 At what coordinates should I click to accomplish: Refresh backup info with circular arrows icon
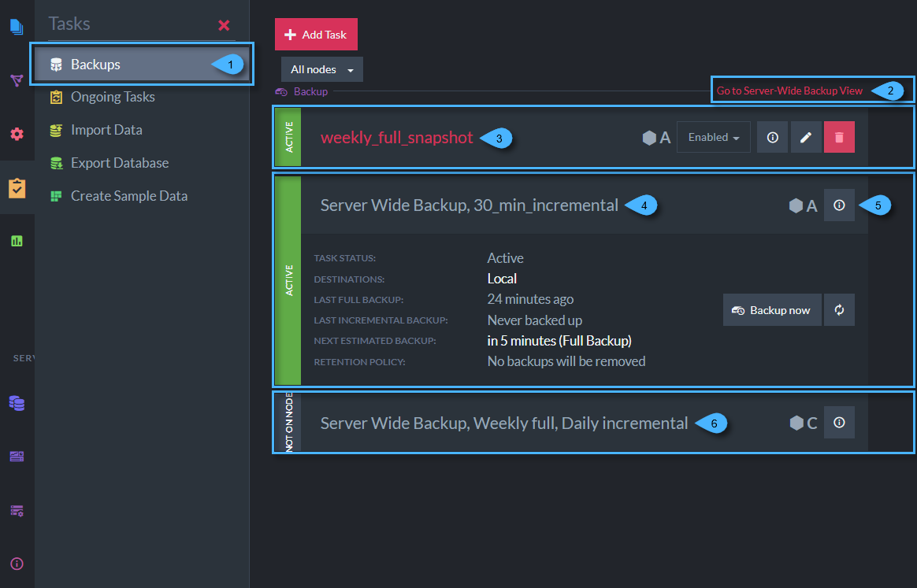click(839, 310)
